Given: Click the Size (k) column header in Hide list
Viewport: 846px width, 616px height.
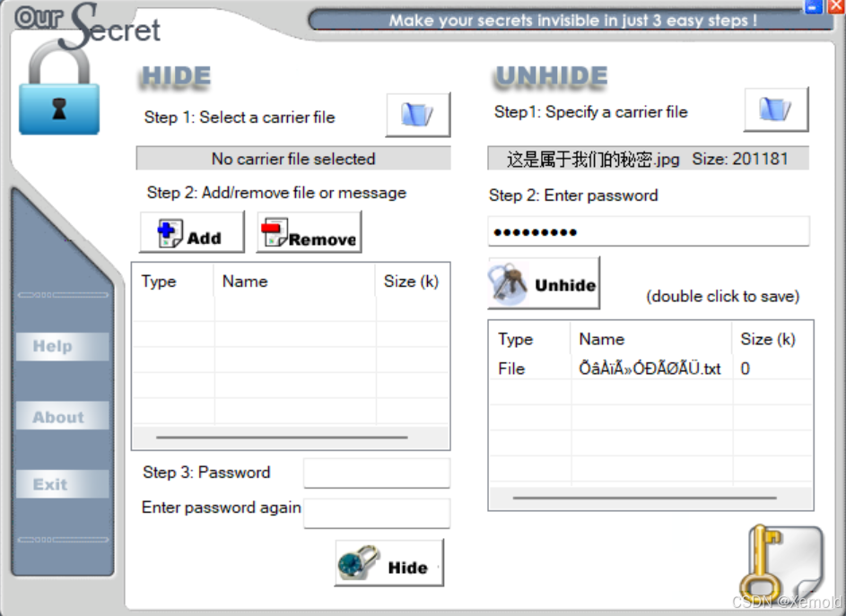Looking at the screenshot, I should pyautogui.click(x=412, y=281).
